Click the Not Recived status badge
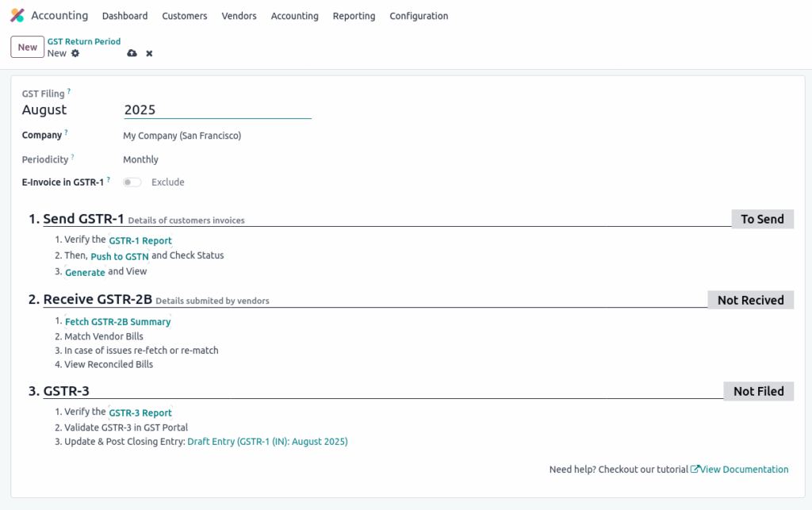Viewport: 812px width, 510px height. [x=750, y=300]
